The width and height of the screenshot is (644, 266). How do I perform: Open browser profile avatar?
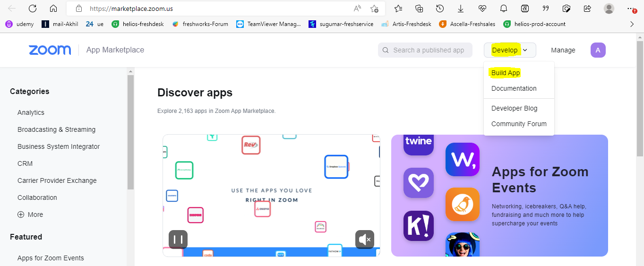609,9
